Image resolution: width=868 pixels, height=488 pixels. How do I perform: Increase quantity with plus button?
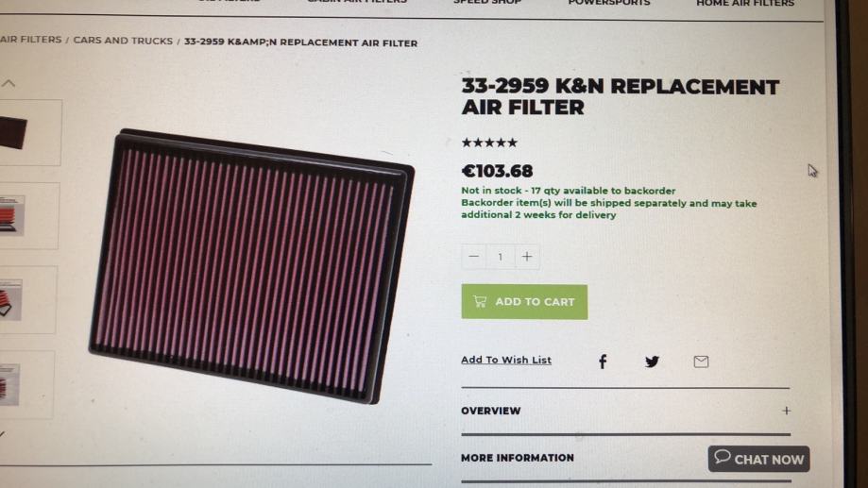pos(527,257)
